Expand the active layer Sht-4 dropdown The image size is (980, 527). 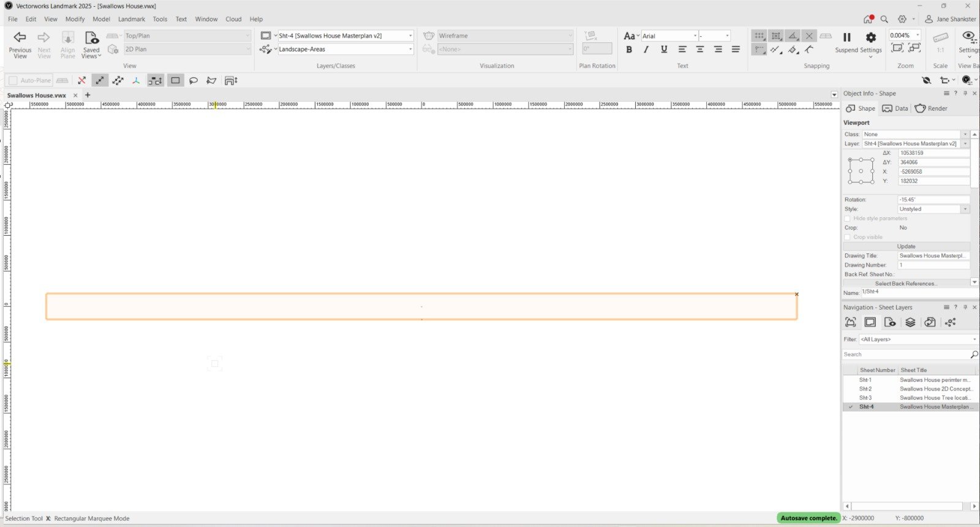[410, 36]
